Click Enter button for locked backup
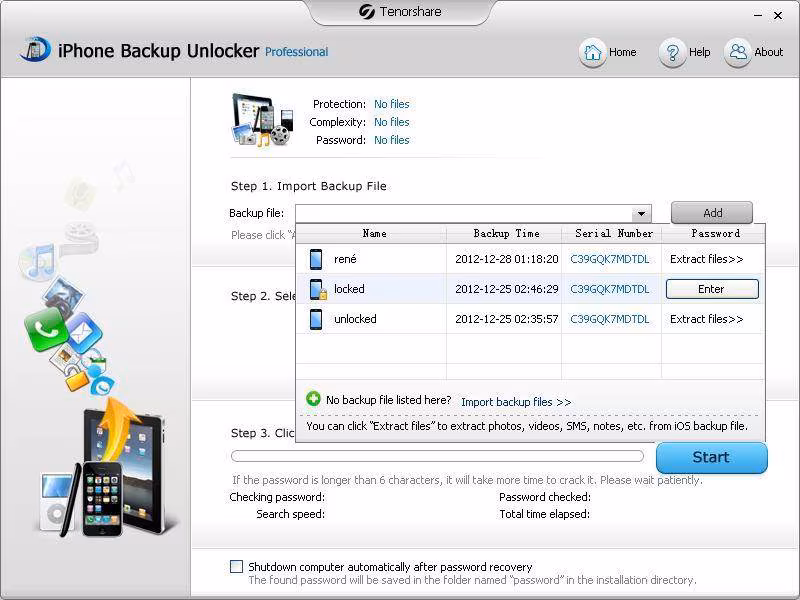The width and height of the screenshot is (800, 600). coord(712,289)
